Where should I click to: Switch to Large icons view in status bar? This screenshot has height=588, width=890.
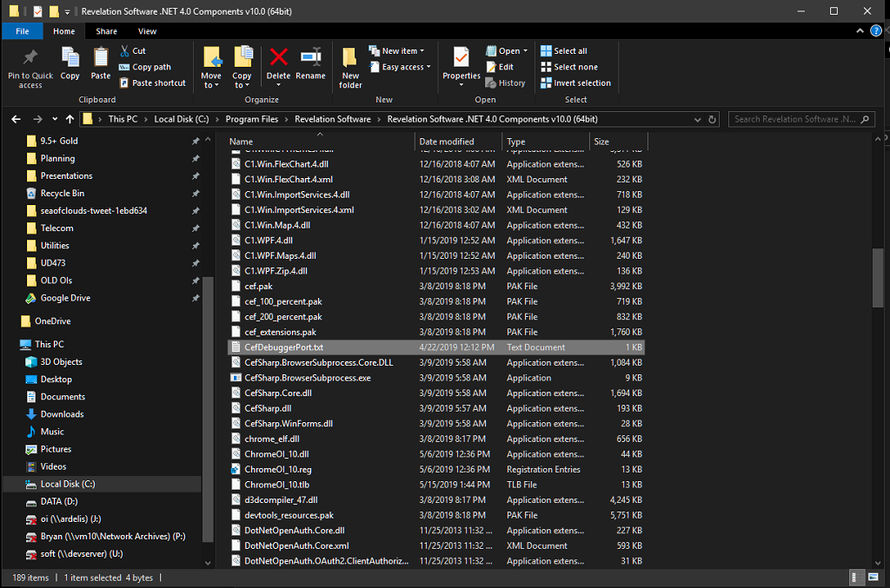pos(873,578)
